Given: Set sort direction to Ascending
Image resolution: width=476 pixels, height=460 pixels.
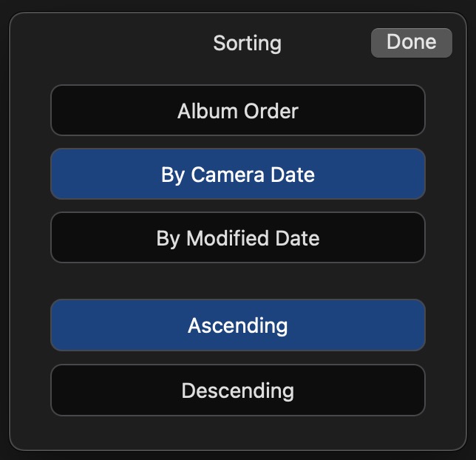Looking at the screenshot, I should [x=238, y=325].
